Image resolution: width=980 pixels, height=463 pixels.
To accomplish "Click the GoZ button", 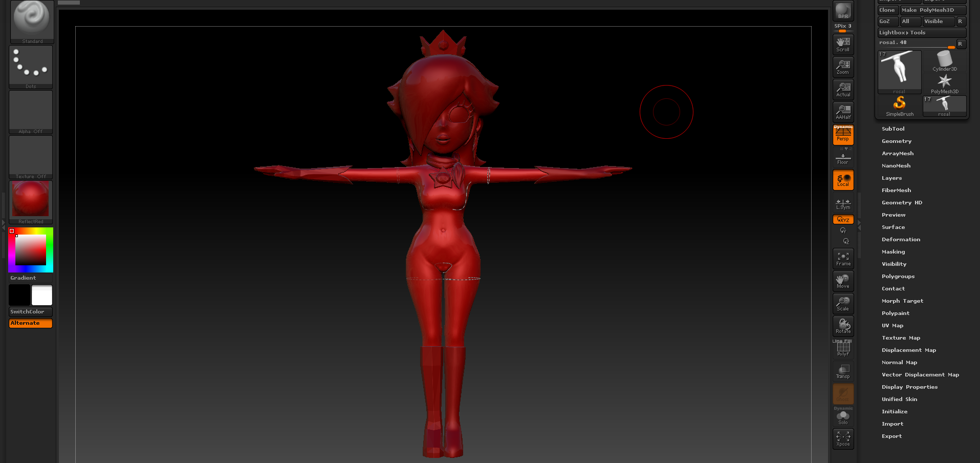I will click(x=888, y=22).
